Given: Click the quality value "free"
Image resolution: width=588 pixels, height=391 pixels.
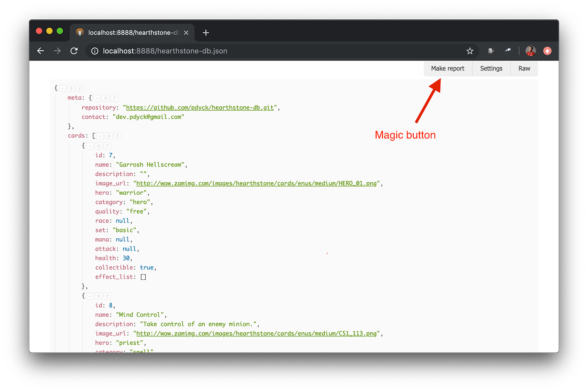Looking at the screenshot, I should tap(136, 211).
